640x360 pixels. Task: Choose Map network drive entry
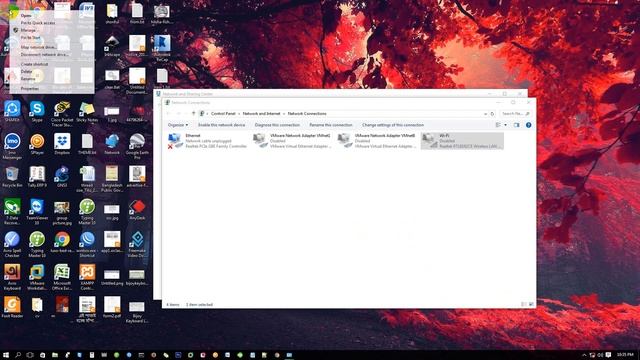[x=38, y=47]
